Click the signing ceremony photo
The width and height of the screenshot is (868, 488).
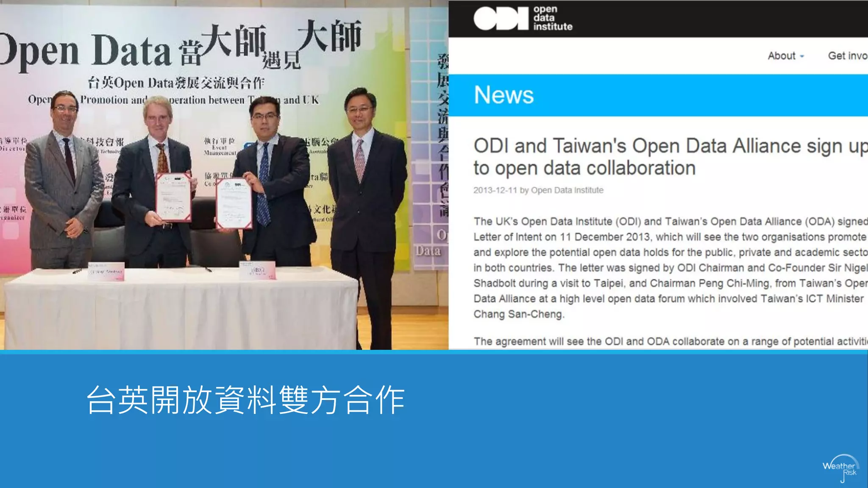pyautogui.click(x=224, y=175)
